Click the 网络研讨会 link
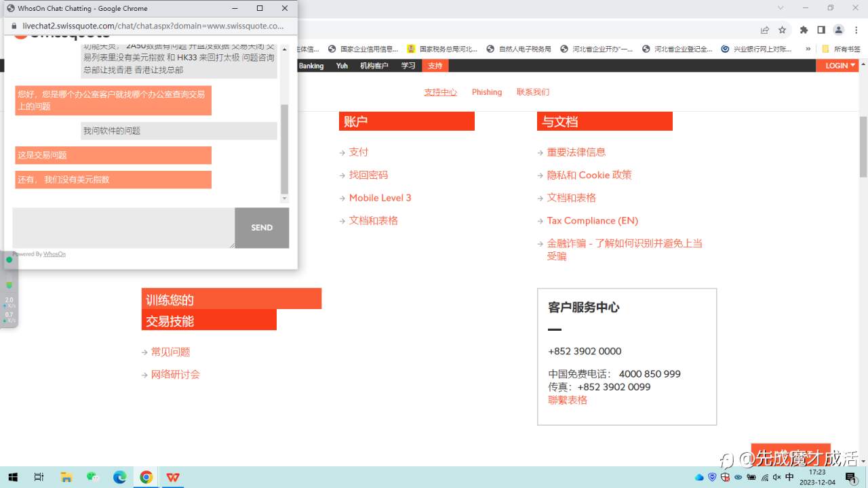The height and width of the screenshot is (488, 868). (x=175, y=374)
